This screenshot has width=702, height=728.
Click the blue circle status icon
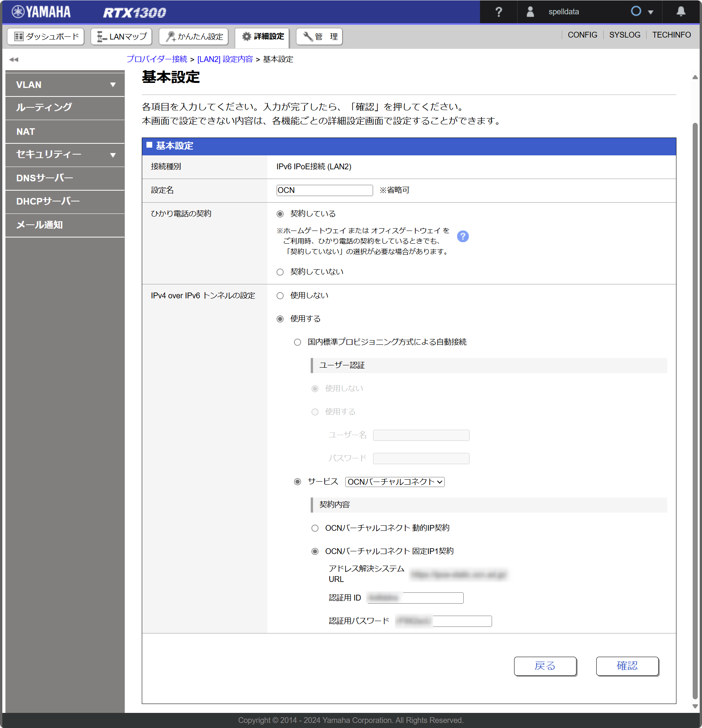(636, 11)
